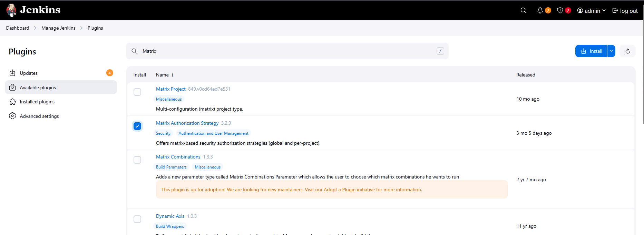Click the red security count badge
This screenshot has width=644, height=235.
(x=568, y=10)
